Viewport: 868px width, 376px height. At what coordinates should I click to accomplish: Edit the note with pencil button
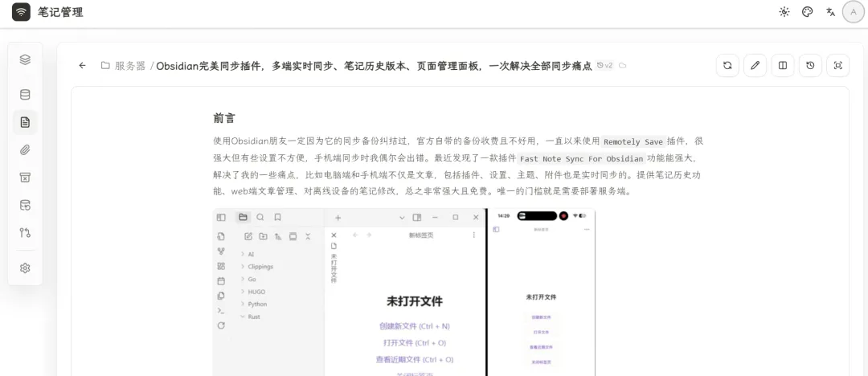coord(755,65)
